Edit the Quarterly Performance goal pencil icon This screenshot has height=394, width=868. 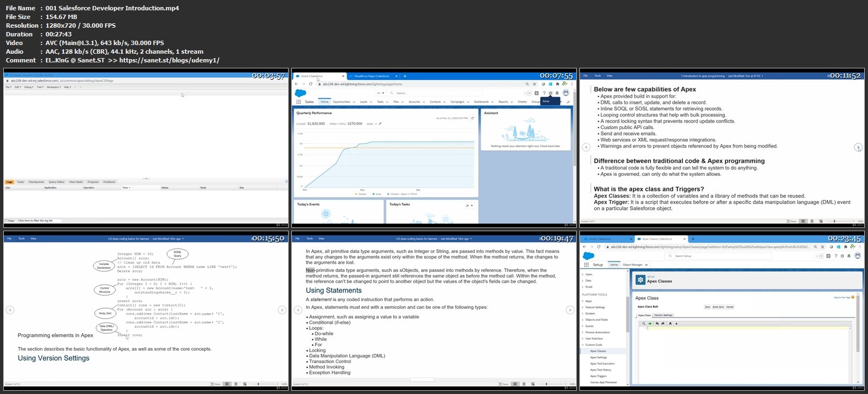(380, 123)
